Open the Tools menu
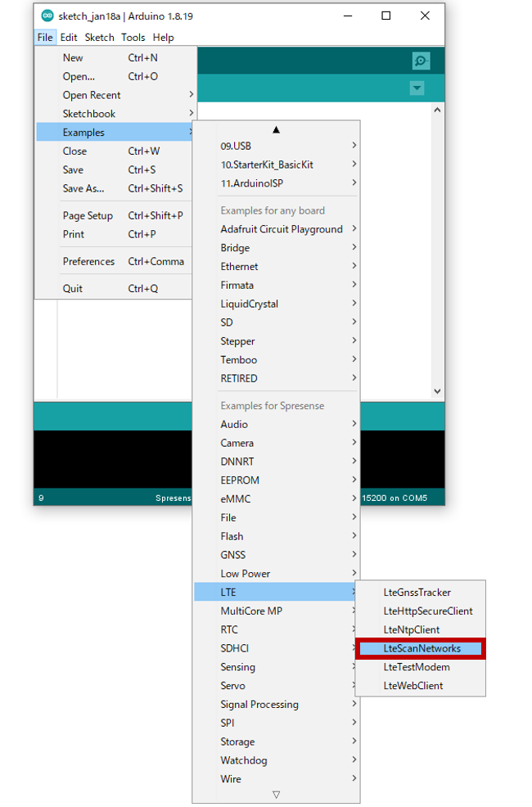532x807 pixels. 133,38
